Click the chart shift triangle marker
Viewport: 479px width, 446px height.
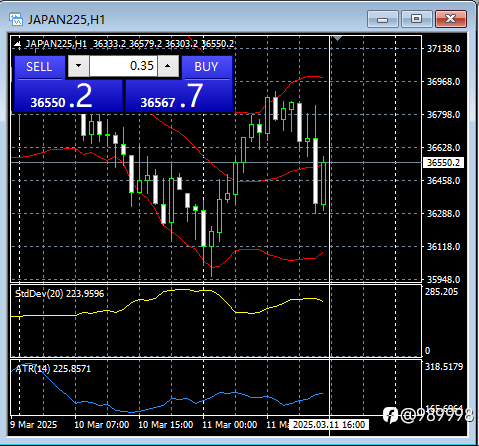point(337,38)
